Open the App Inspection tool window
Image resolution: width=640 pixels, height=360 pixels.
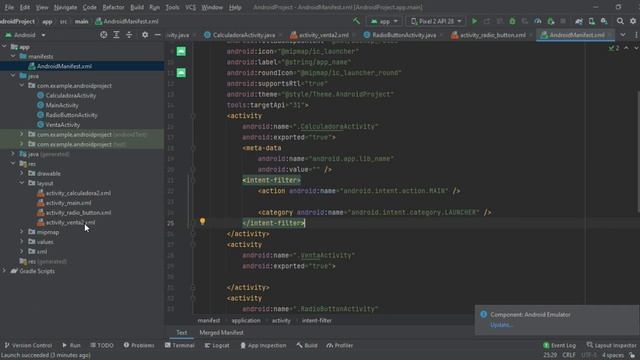[x=263, y=345]
